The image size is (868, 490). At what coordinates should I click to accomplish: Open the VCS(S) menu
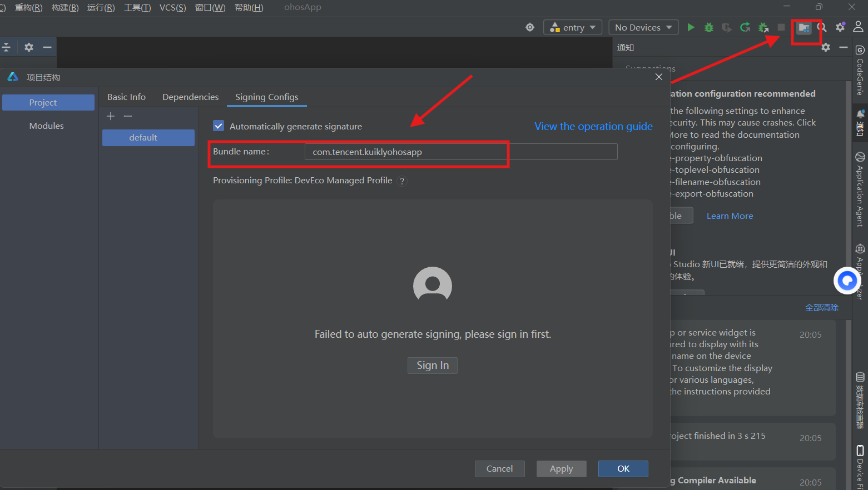[173, 7]
